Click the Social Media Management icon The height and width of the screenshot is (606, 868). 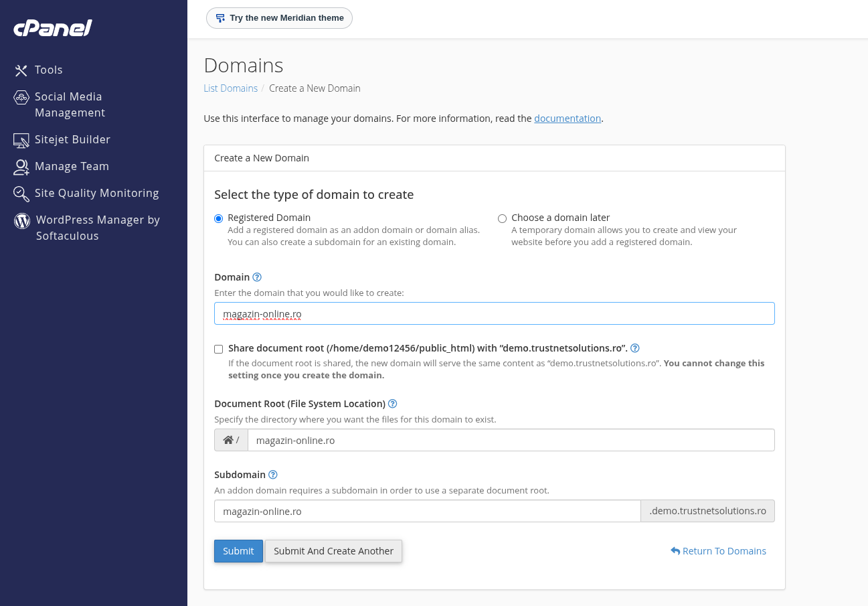(x=21, y=97)
